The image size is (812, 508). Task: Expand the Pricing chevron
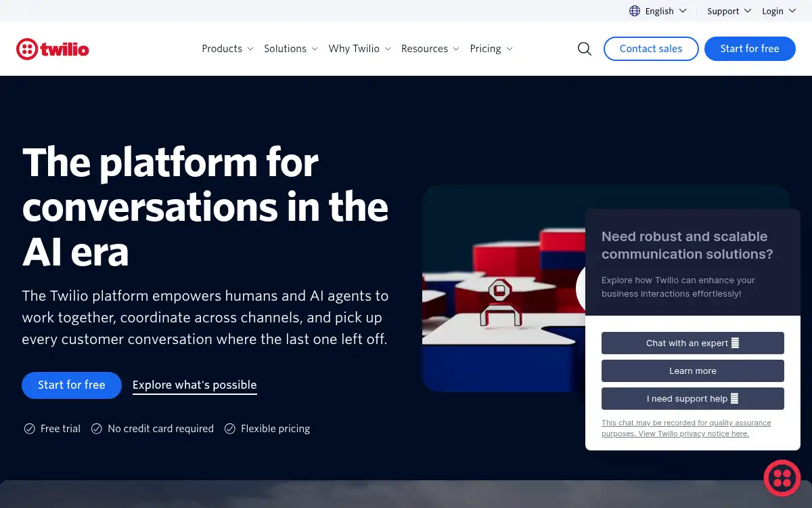point(510,49)
